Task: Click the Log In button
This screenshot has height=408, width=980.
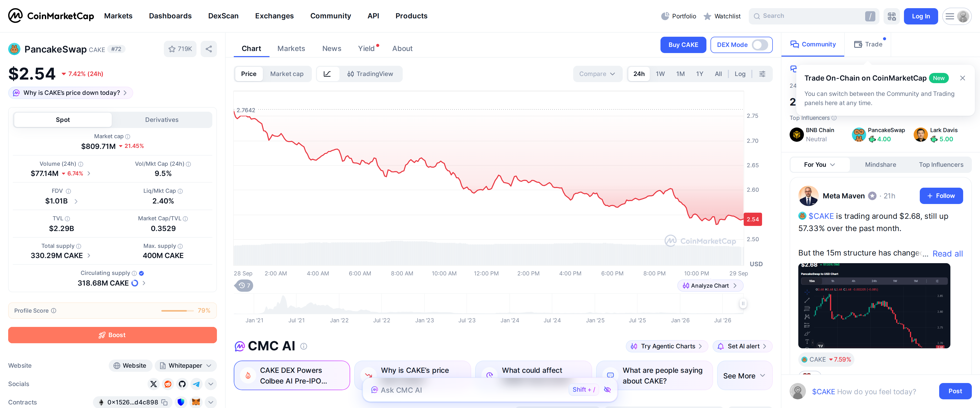Action: pyautogui.click(x=921, y=16)
